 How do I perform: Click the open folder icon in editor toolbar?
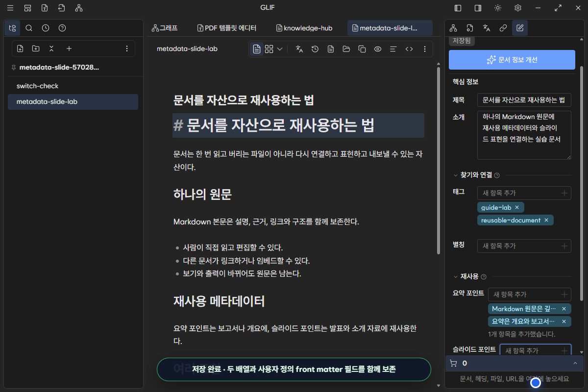point(346,49)
